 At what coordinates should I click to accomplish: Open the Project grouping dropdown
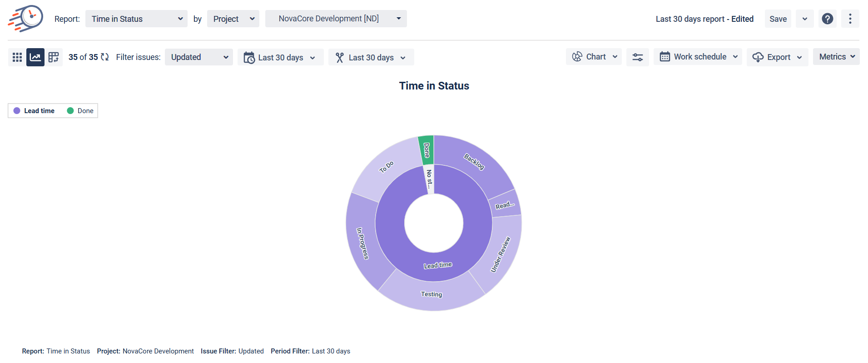(x=233, y=19)
